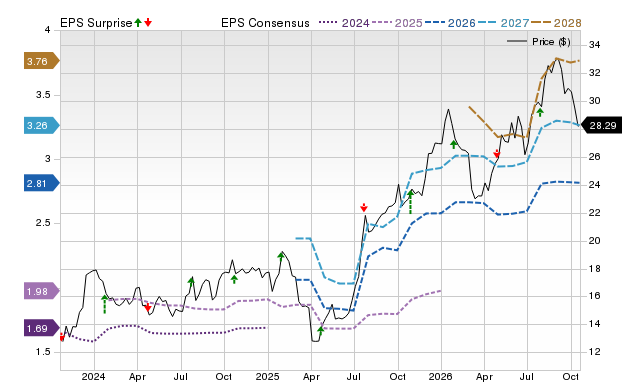
Task: Click the 4 EPS axis label
Action: [x=48, y=30]
